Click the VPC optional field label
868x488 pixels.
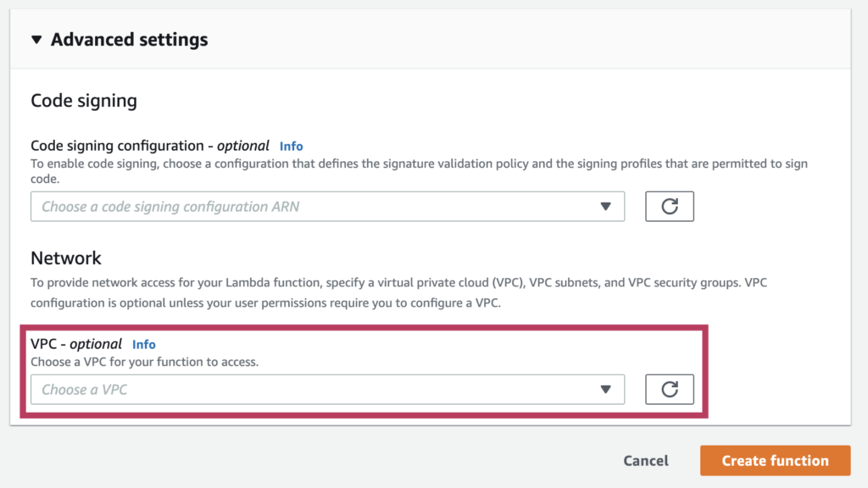pos(75,344)
